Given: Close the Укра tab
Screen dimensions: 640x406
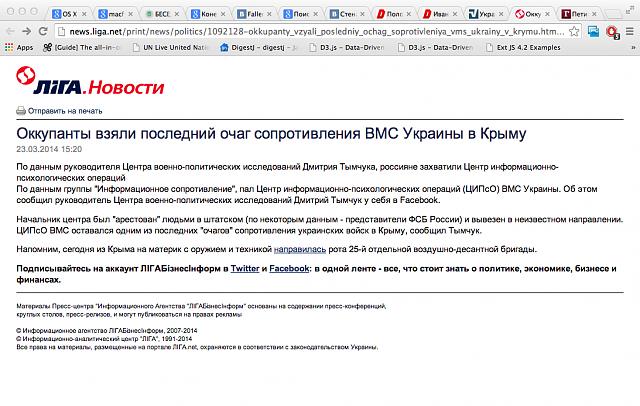Looking at the screenshot, I should point(501,14).
